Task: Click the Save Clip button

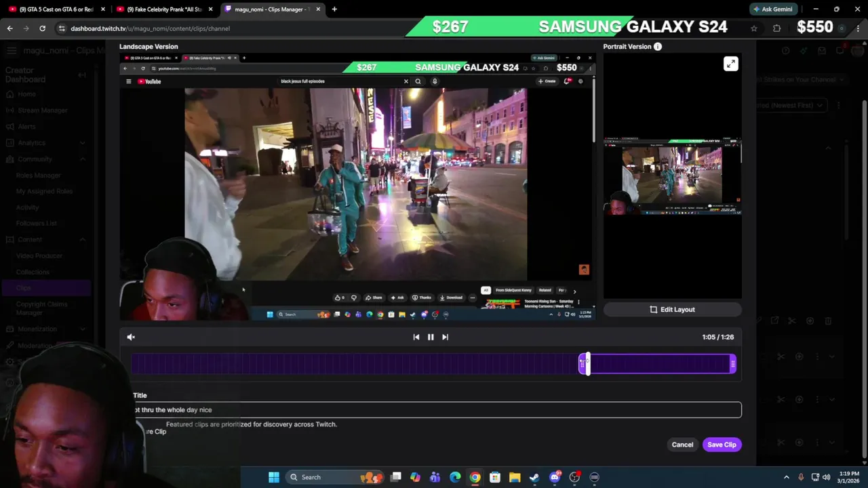Action: [x=722, y=445]
